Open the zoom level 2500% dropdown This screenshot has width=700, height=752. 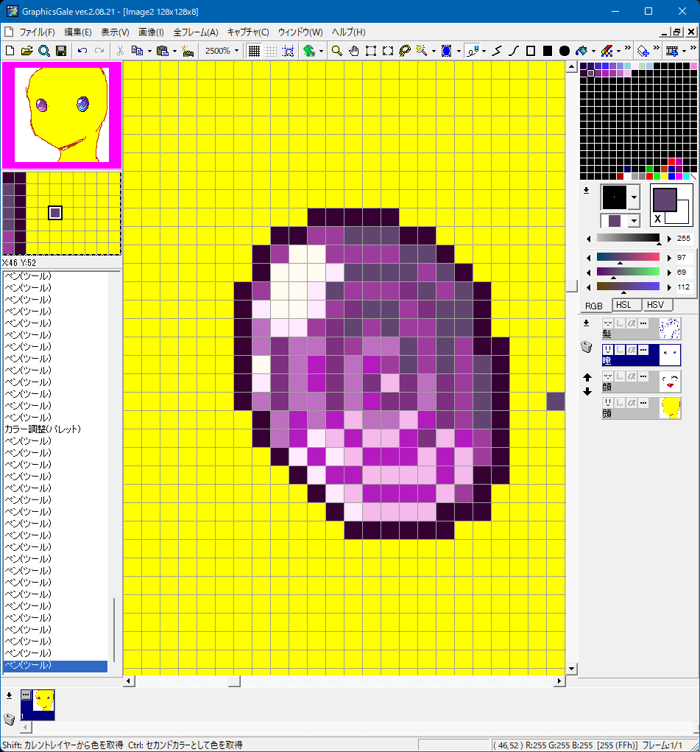[236, 51]
